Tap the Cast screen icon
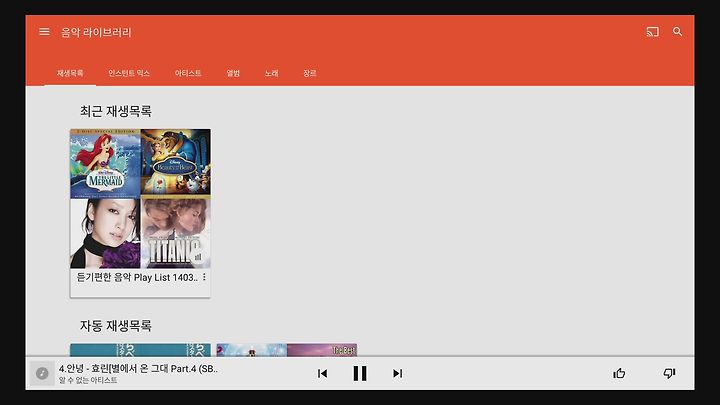The height and width of the screenshot is (405, 720). coord(652,32)
